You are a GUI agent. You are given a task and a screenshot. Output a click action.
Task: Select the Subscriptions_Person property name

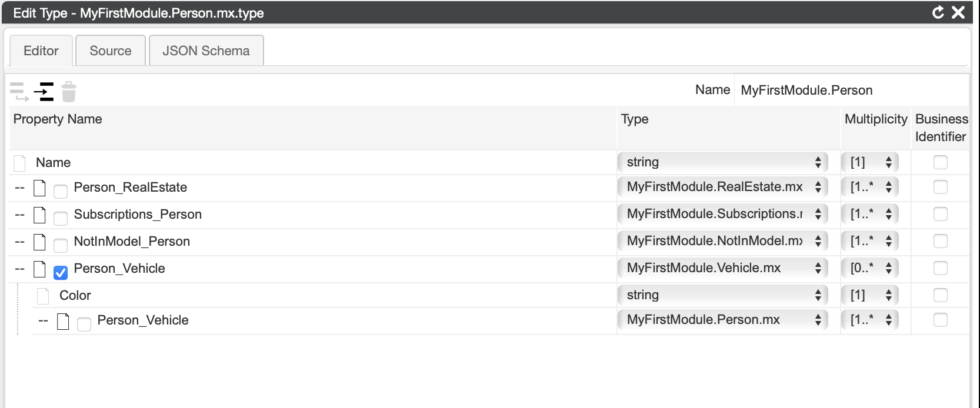coord(138,215)
